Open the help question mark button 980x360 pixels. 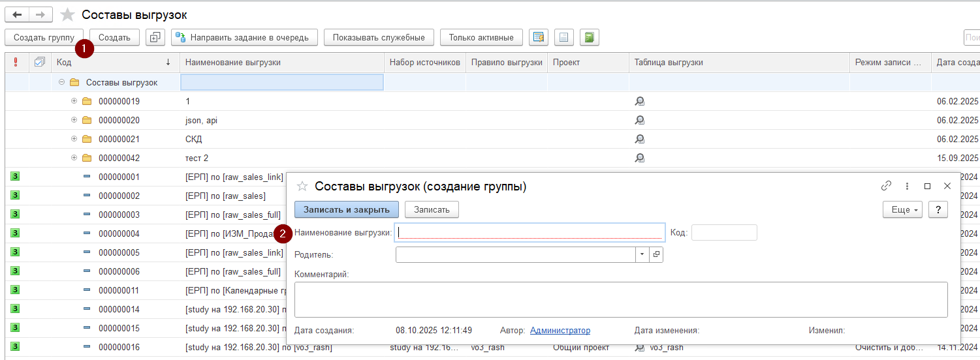pyautogui.click(x=938, y=209)
